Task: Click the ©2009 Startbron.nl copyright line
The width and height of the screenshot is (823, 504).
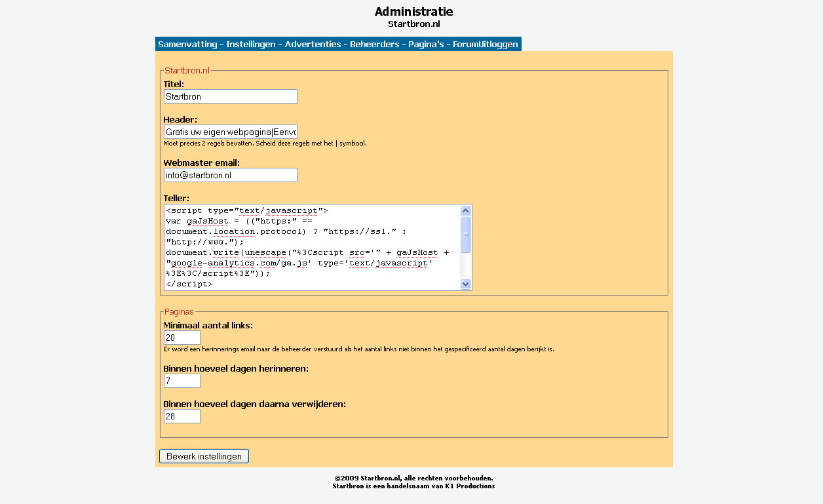Action: tap(413, 478)
